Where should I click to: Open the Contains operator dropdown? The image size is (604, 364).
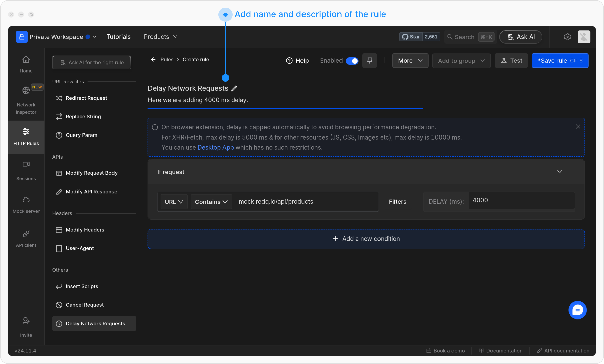[x=211, y=202]
